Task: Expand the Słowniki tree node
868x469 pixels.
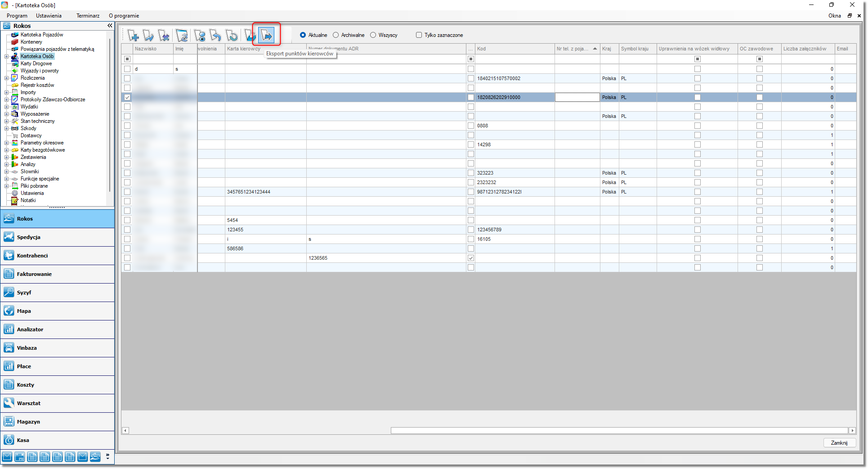Action: pyautogui.click(x=6, y=172)
